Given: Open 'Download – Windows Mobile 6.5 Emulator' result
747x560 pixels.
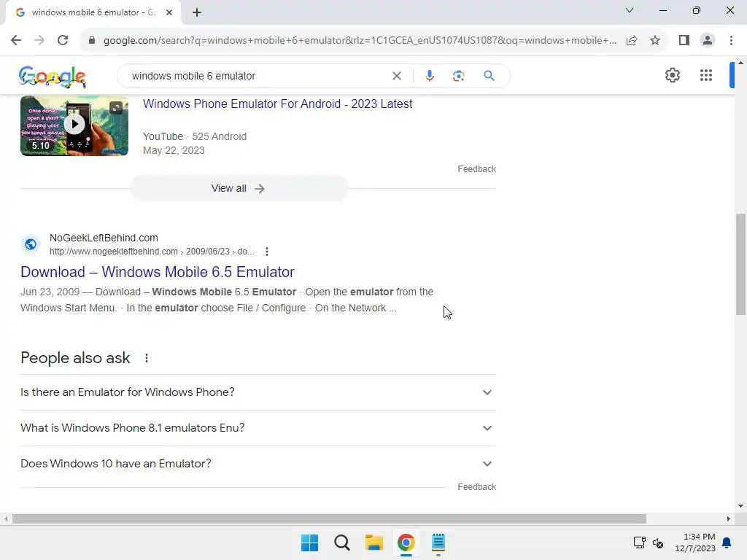Looking at the screenshot, I should click(158, 272).
